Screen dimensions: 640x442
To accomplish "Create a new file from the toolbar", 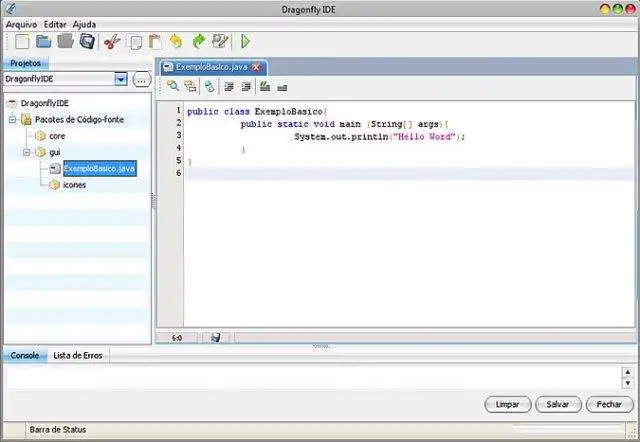I will 22,42.
